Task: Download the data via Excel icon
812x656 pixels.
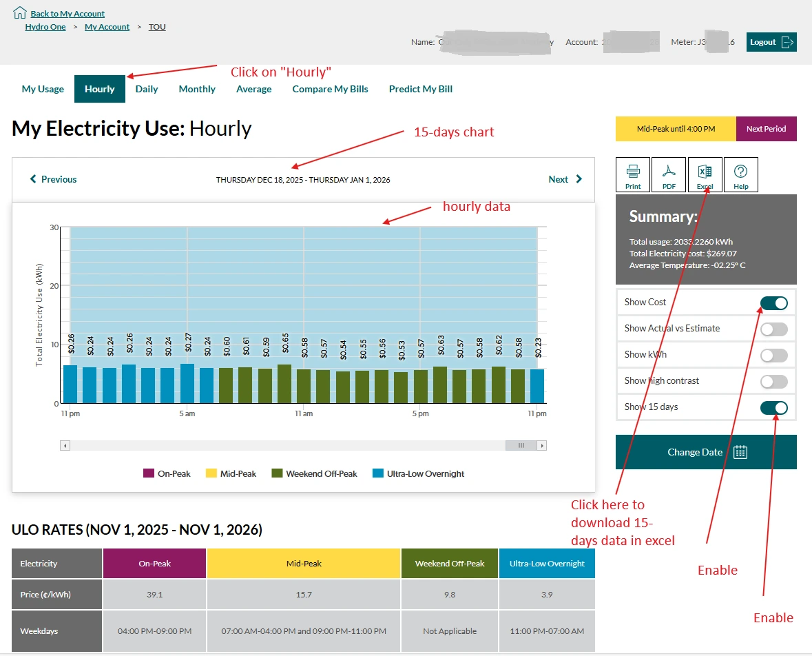Action: click(x=705, y=174)
